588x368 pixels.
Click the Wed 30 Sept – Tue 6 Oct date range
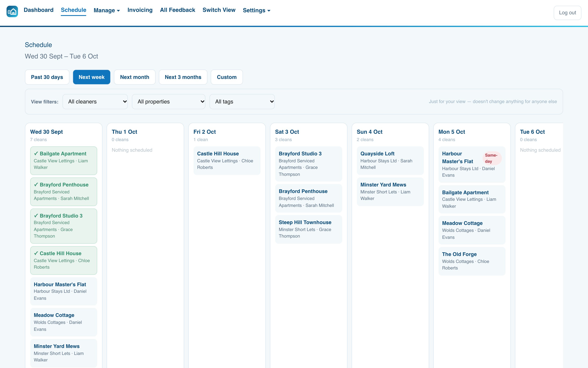(61, 56)
